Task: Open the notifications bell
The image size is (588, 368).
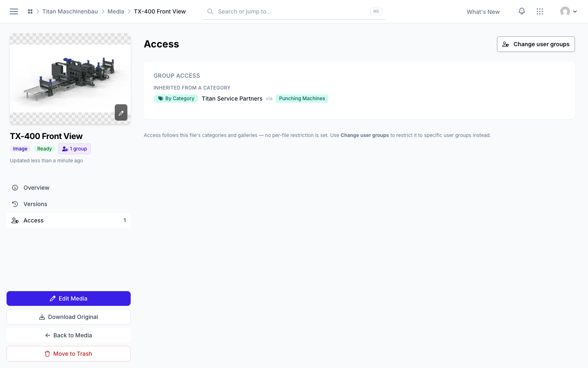Action: click(522, 11)
